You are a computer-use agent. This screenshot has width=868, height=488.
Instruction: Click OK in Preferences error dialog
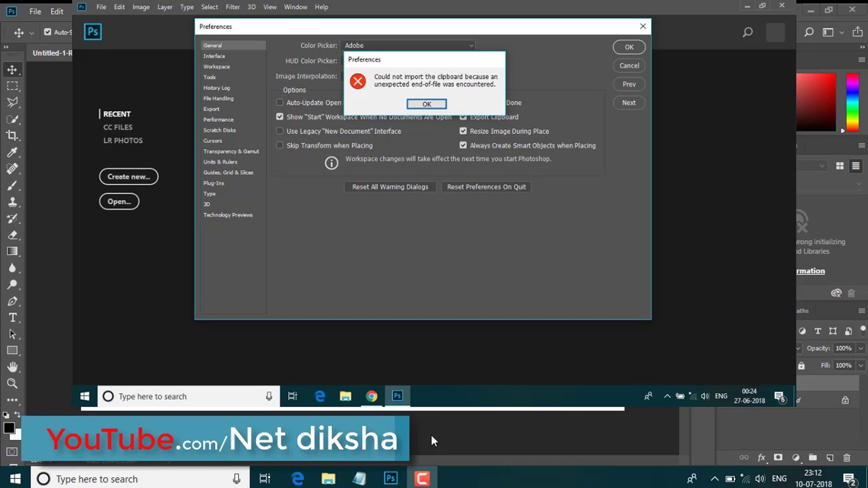(x=427, y=104)
